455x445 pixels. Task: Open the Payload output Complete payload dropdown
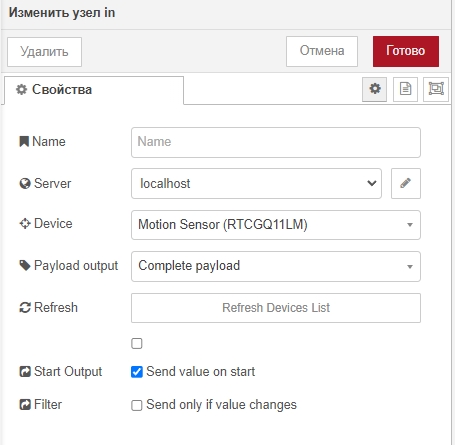click(x=276, y=266)
